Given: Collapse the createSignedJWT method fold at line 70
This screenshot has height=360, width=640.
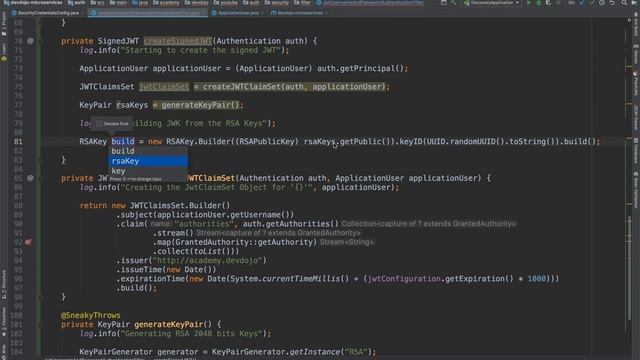Looking at the screenshot, I should coord(40,41).
